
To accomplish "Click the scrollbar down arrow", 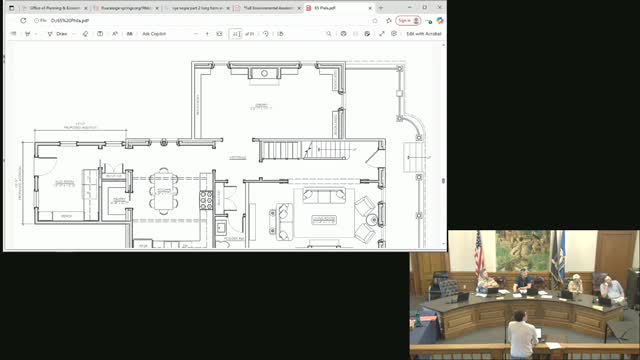I will coord(443,244).
